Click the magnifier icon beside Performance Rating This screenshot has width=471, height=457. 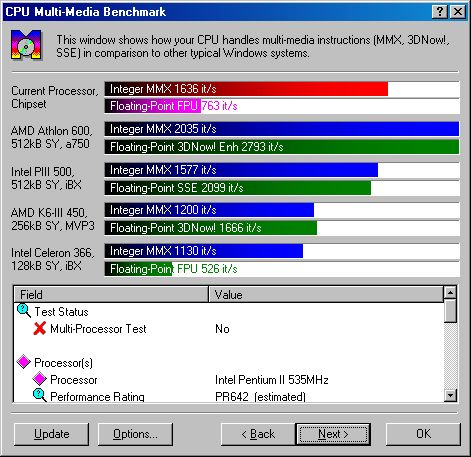tap(39, 395)
